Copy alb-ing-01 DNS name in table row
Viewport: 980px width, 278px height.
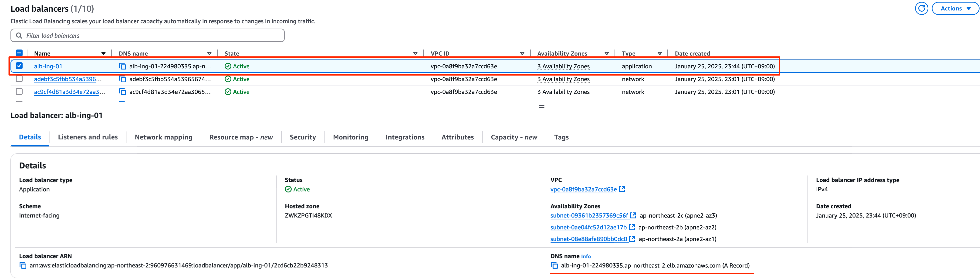pyautogui.click(x=122, y=66)
